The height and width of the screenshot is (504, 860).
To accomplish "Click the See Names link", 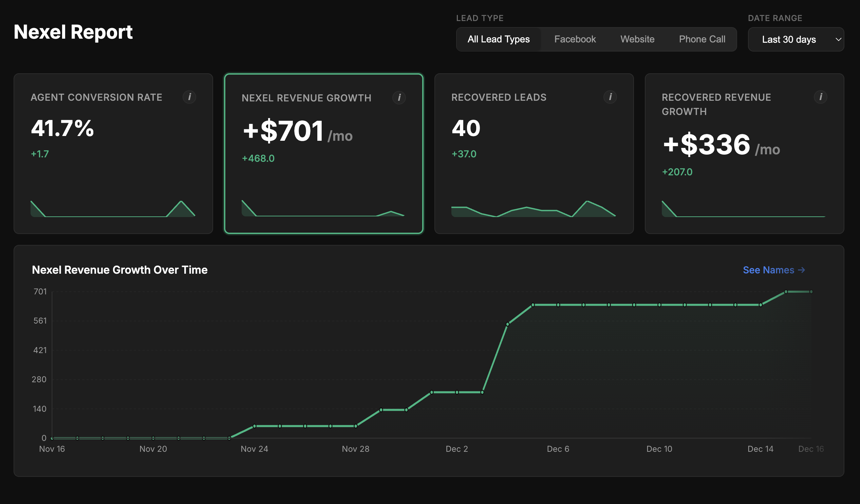I will 774,270.
